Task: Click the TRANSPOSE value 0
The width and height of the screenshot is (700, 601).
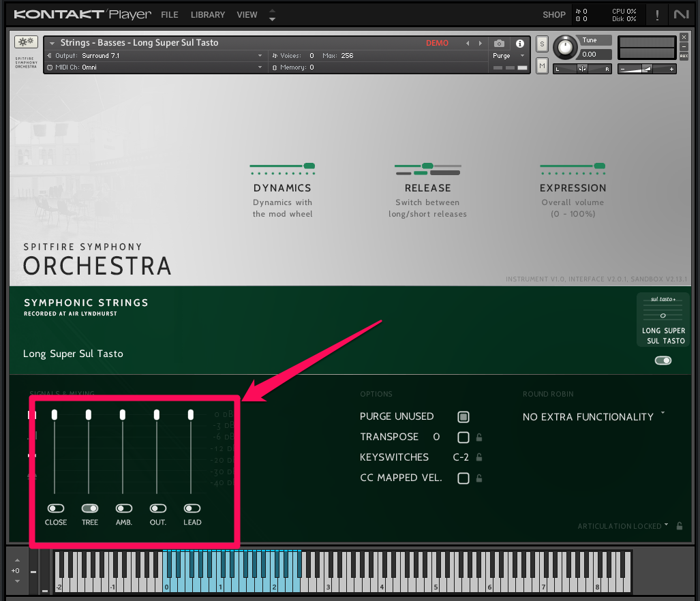Action: click(x=436, y=437)
